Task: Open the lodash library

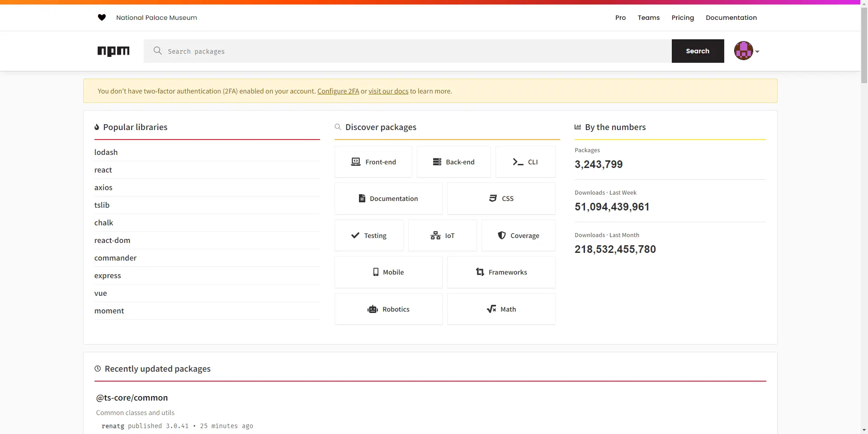Action: 106,152
